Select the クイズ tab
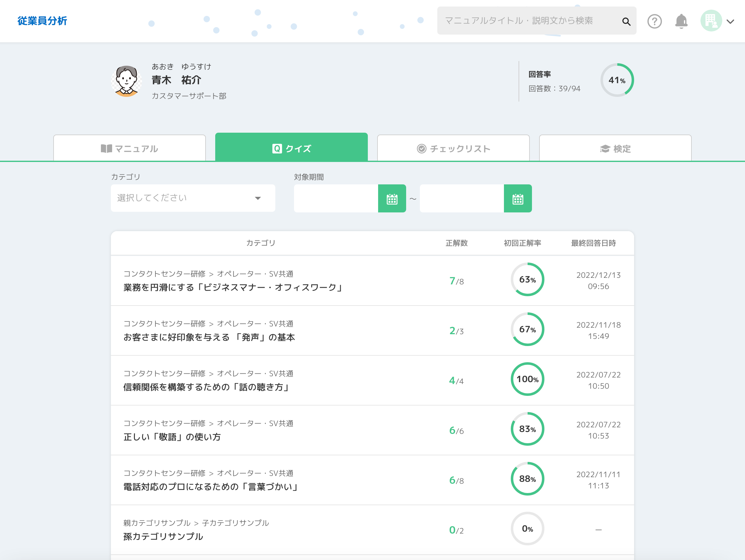The width and height of the screenshot is (745, 560). (291, 148)
